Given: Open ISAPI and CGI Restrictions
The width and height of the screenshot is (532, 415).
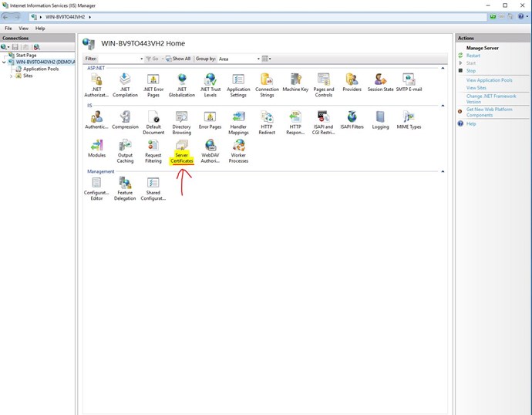Looking at the screenshot, I should (x=323, y=123).
